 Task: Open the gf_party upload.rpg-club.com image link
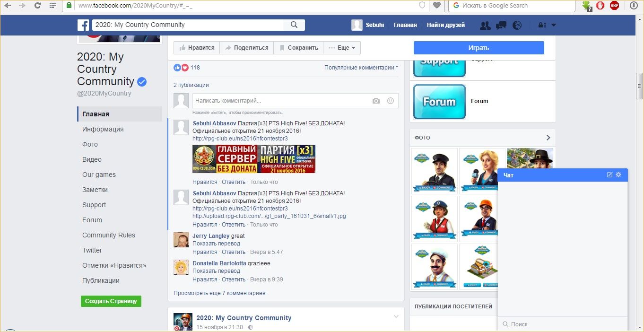[269, 216]
